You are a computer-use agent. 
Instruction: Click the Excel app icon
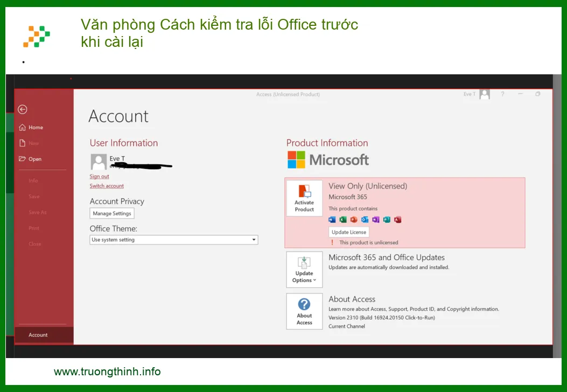pyautogui.click(x=343, y=220)
